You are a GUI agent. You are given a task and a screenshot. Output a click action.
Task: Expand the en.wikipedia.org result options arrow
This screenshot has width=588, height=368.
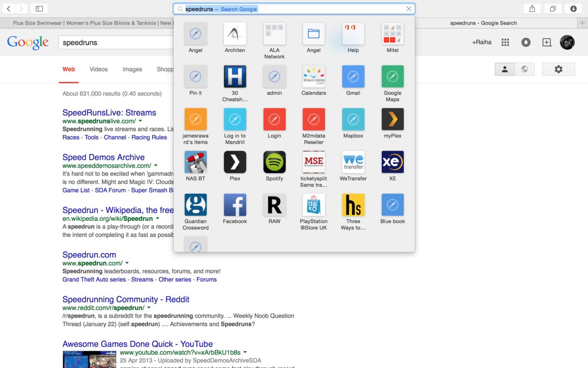pyautogui.click(x=158, y=219)
